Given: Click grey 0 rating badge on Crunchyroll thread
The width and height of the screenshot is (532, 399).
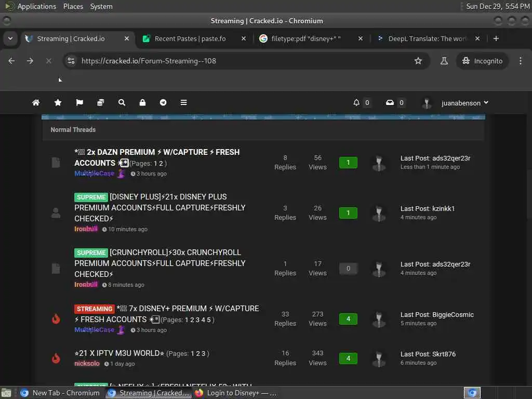Looking at the screenshot, I should click(348, 269).
